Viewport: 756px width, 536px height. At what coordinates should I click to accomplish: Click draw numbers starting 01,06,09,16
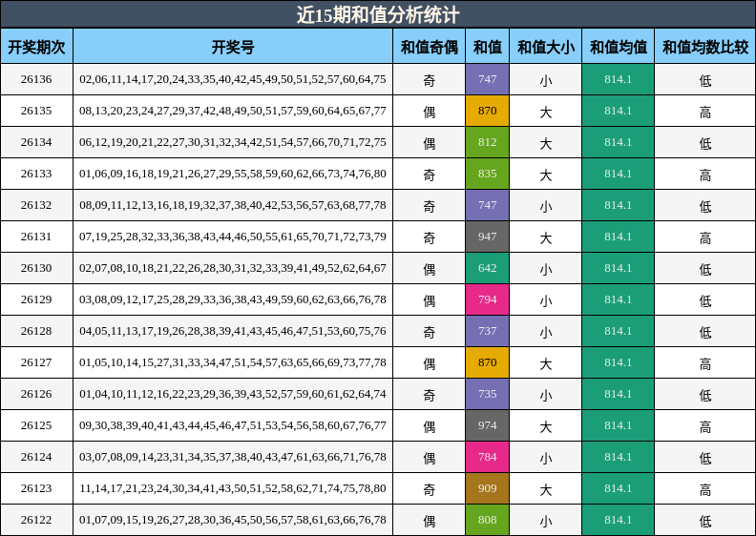point(233,174)
